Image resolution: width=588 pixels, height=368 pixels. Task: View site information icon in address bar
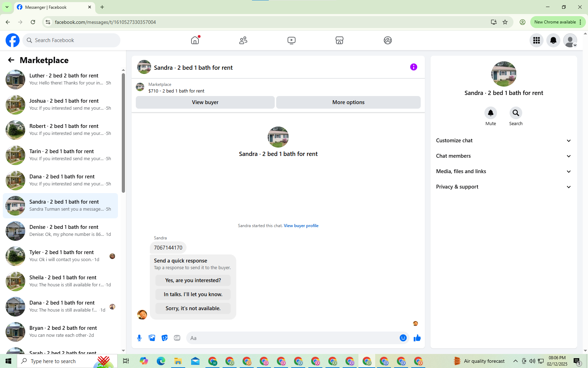point(48,22)
